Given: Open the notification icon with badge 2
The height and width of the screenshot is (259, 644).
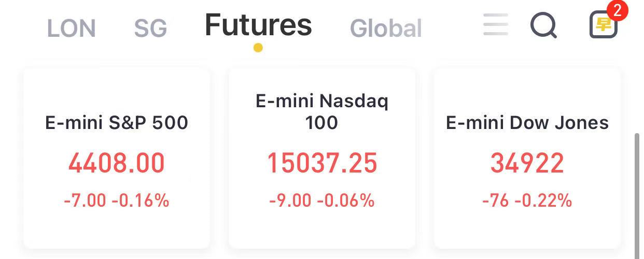Looking at the screenshot, I should pos(604,25).
